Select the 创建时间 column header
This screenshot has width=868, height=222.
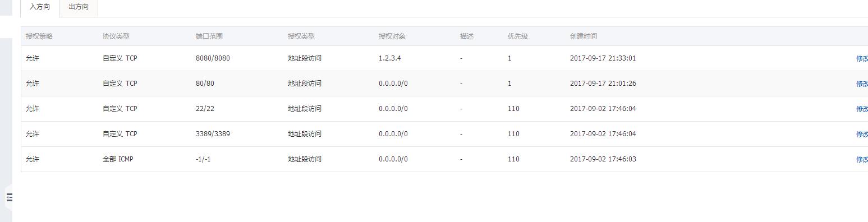coord(584,36)
